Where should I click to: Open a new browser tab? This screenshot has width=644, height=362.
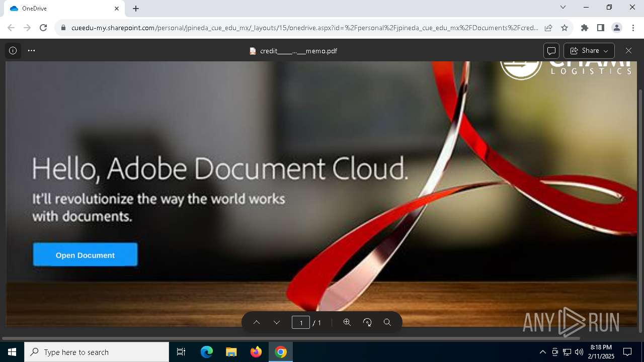[x=136, y=9]
